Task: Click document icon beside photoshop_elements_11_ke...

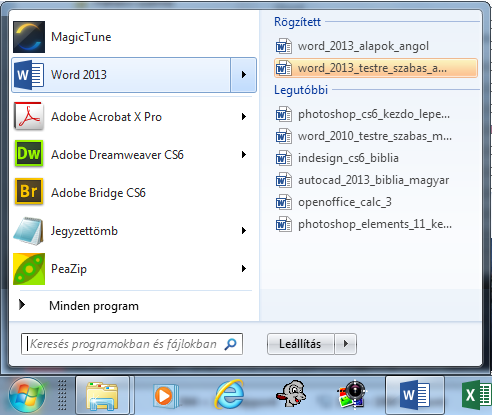Action: point(283,224)
